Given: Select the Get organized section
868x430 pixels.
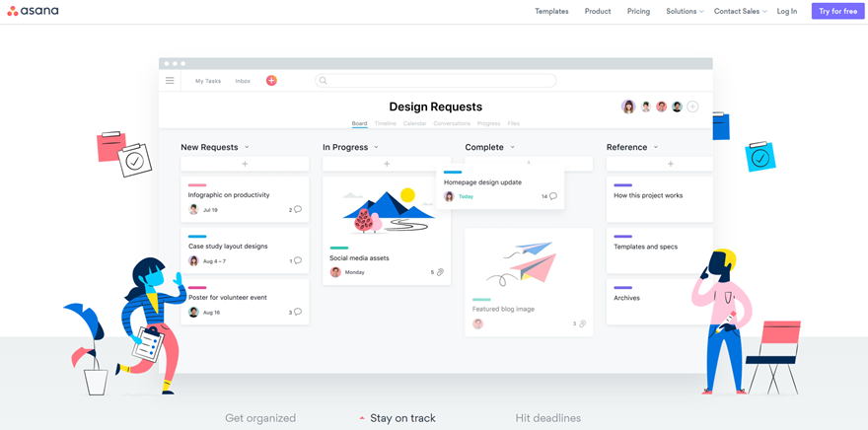Looking at the screenshot, I should 260,418.
